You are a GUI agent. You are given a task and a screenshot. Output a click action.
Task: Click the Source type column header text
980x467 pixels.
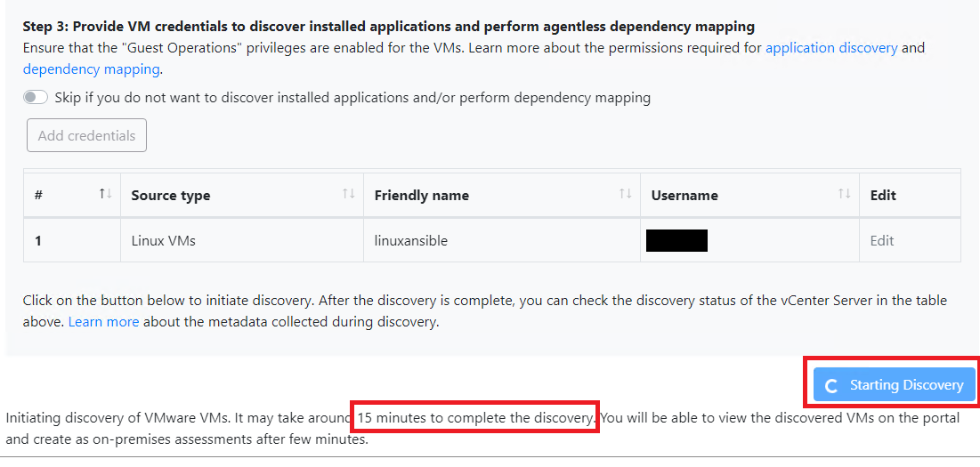(171, 196)
